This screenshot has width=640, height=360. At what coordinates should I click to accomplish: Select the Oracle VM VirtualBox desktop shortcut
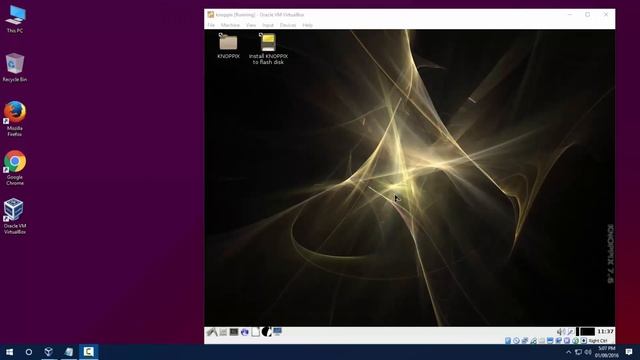pyautogui.click(x=15, y=216)
